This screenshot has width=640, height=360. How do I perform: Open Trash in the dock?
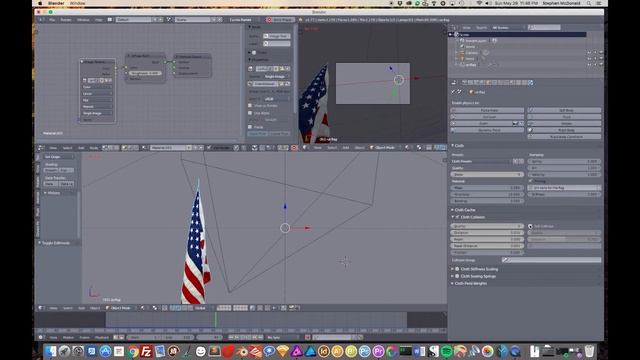click(x=589, y=351)
